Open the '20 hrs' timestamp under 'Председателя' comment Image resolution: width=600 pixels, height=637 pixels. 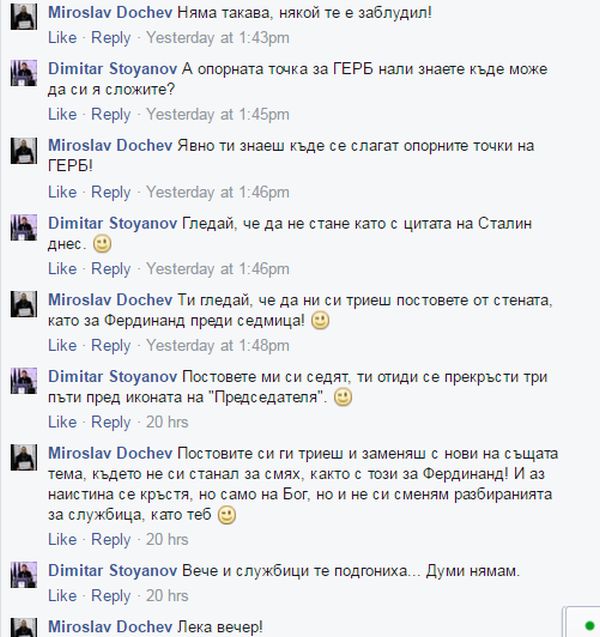167,422
